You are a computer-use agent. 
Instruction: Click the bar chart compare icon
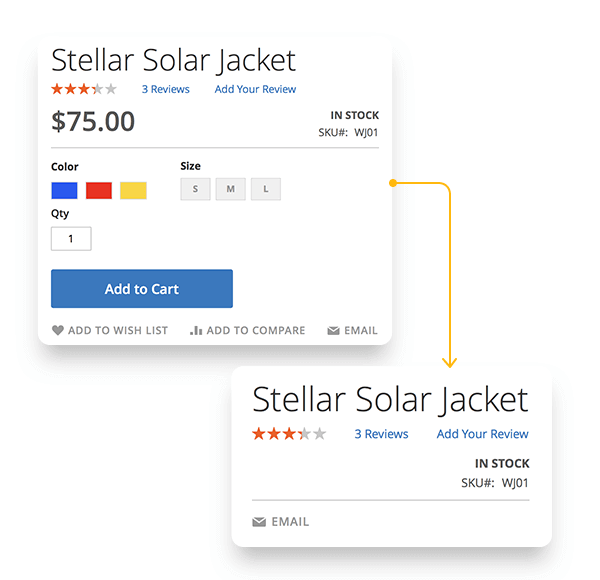196,330
